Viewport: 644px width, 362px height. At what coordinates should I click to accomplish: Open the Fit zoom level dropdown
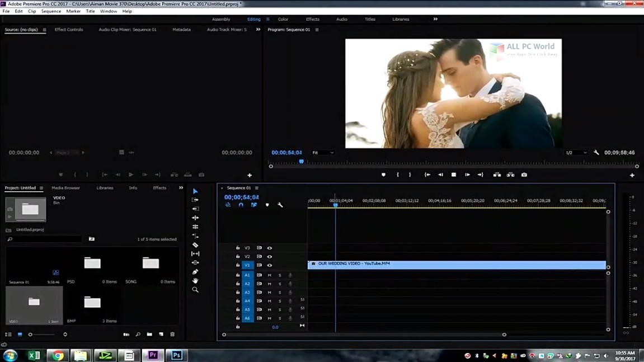pyautogui.click(x=323, y=153)
